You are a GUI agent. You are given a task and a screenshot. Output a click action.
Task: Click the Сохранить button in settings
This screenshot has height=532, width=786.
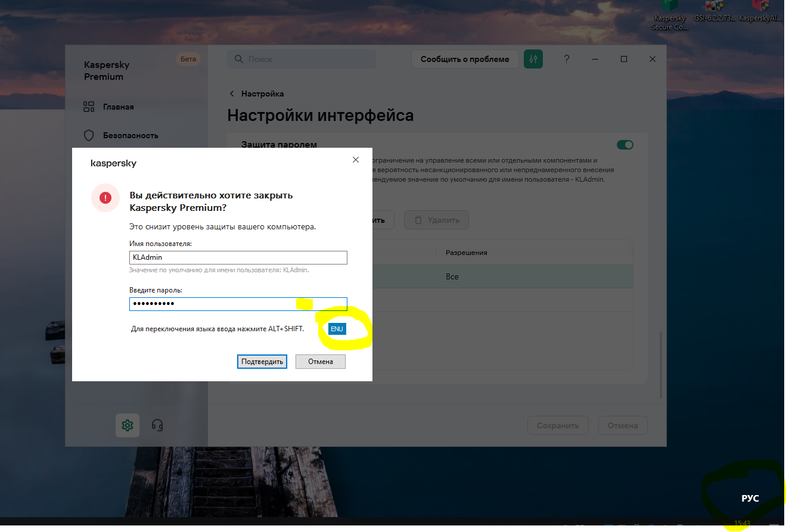[558, 425]
